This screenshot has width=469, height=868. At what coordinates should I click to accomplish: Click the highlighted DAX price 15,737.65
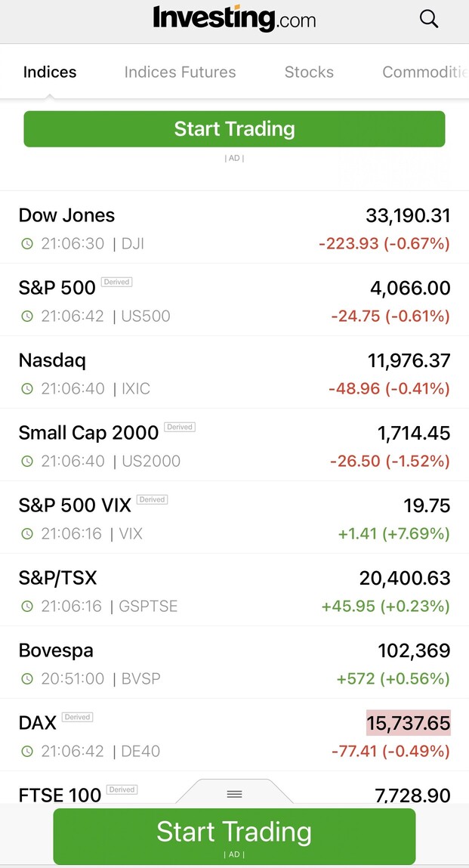pos(409,723)
